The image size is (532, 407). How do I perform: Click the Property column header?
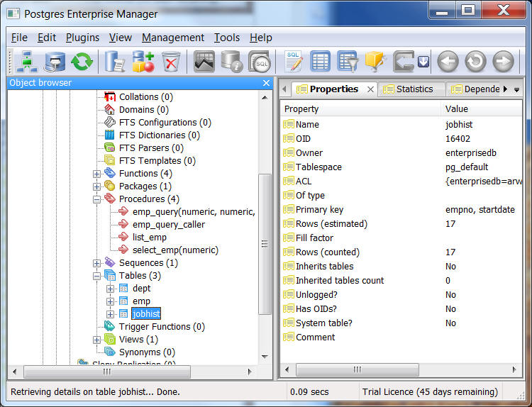(x=361, y=109)
